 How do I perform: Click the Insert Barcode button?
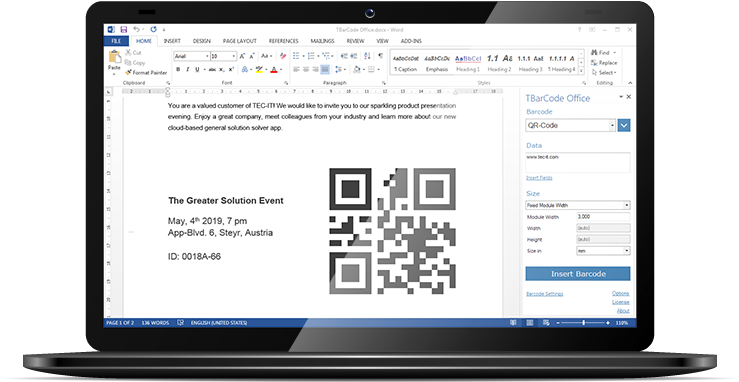[x=578, y=274]
